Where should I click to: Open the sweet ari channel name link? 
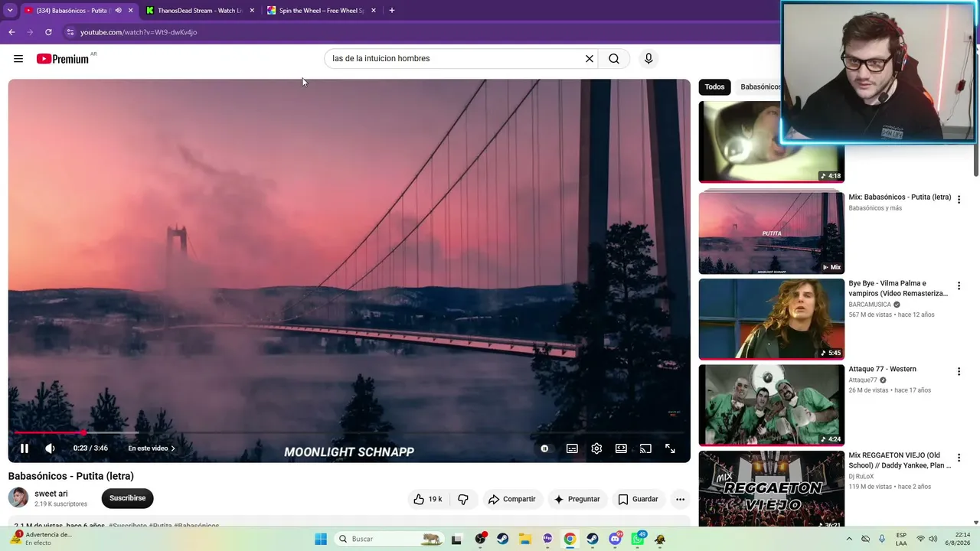[x=51, y=494]
